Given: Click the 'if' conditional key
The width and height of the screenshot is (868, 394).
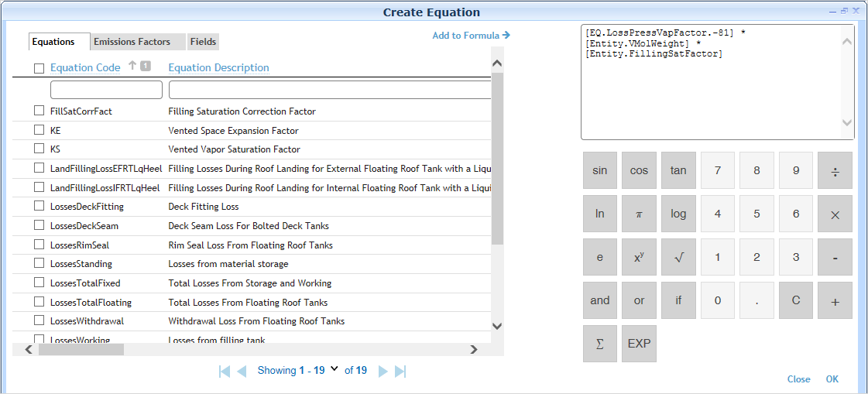Looking at the screenshot, I should [x=678, y=300].
